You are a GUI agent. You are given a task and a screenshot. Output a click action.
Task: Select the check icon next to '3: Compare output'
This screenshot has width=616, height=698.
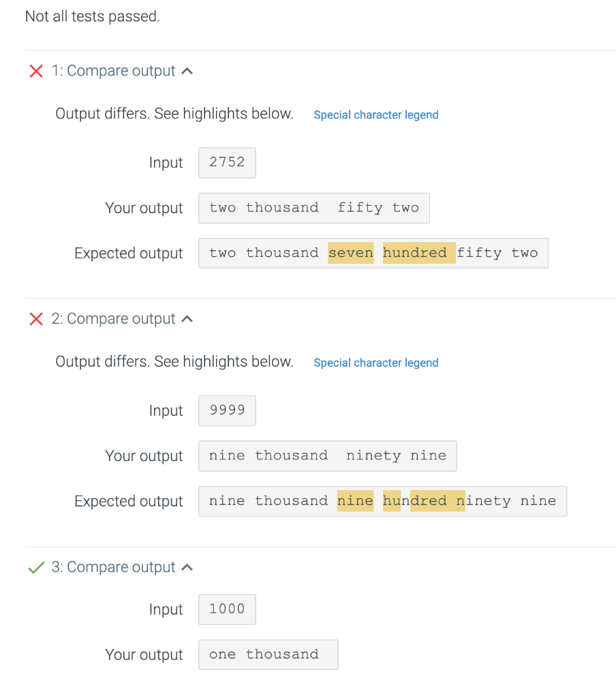(x=36, y=566)
